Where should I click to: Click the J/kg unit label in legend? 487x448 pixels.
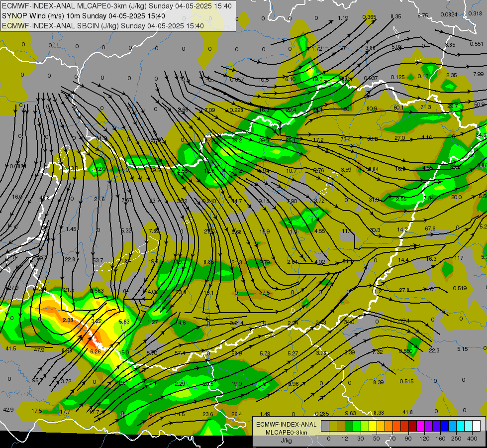[x=286, y=441]
